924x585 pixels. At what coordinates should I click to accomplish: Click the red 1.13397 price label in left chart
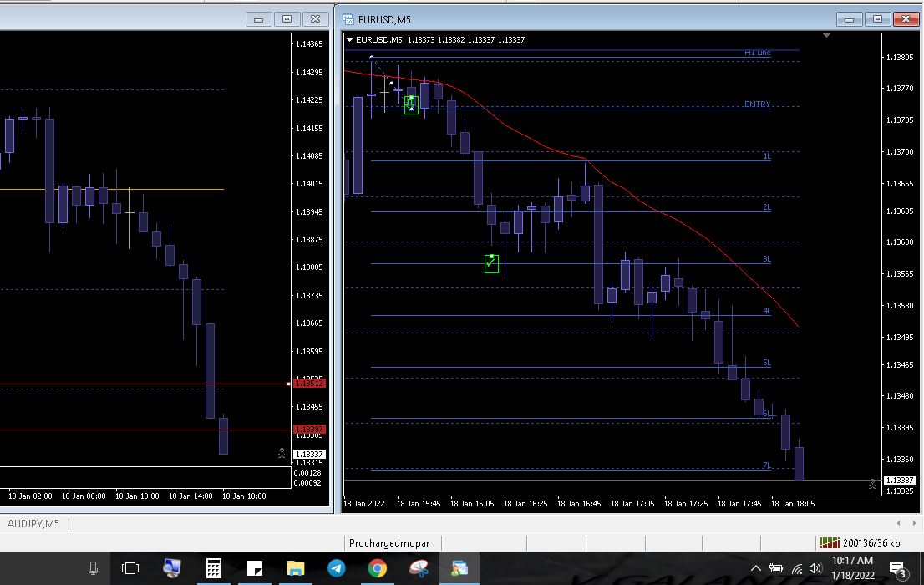click(309, 429)
